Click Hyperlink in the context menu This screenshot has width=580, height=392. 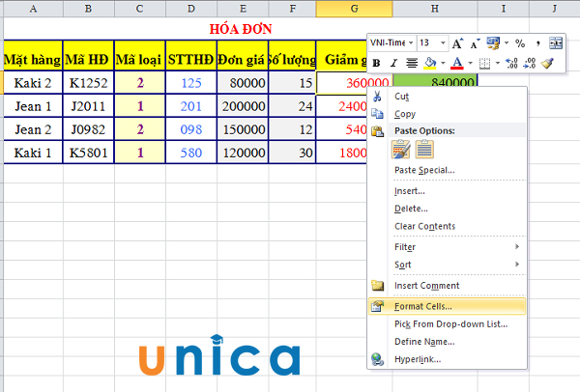pos(417,359)
